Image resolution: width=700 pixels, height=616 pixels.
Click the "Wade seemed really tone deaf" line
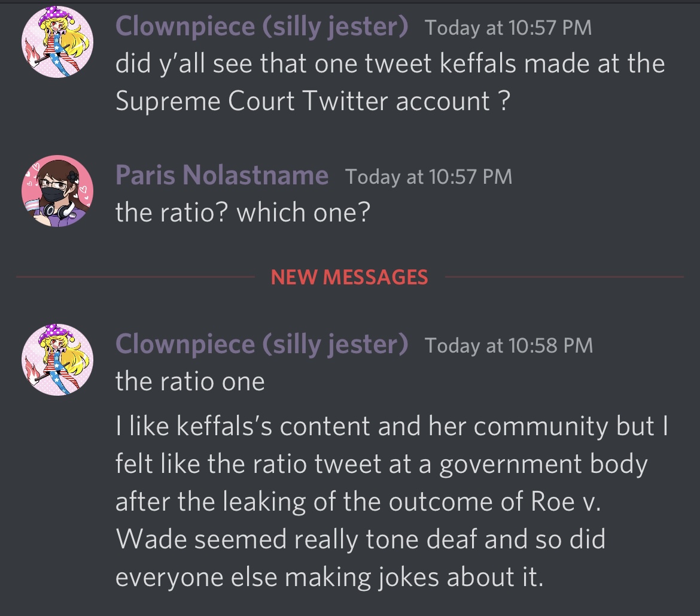click(x=360, y=539)
